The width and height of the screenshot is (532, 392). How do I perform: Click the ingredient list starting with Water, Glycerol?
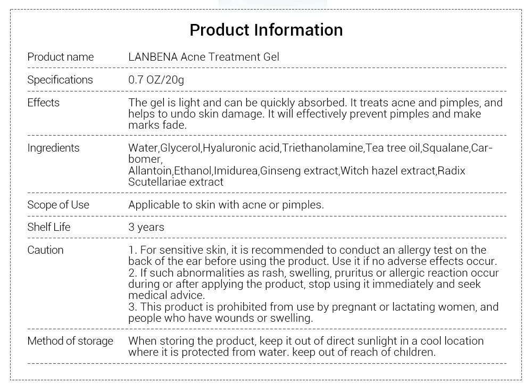click(310, 165)
